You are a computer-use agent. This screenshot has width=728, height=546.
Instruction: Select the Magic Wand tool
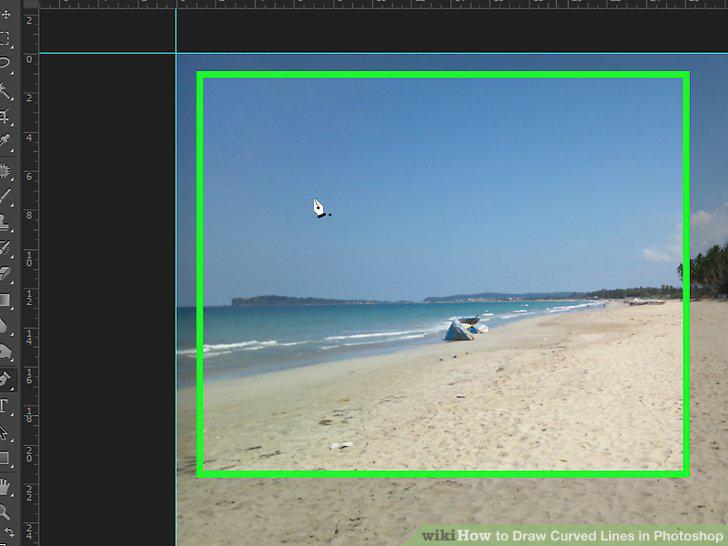(x=5, y=91)
